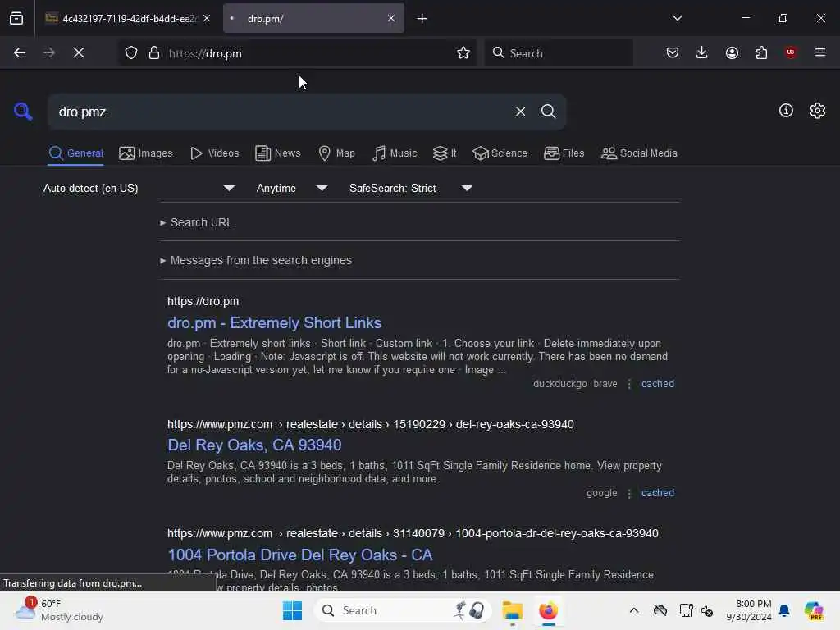The height and width of the screenshot is (630, 840).
Task: Click the https://dro.pm result URL
Action: pyautogui.click(x=203, y=302)
